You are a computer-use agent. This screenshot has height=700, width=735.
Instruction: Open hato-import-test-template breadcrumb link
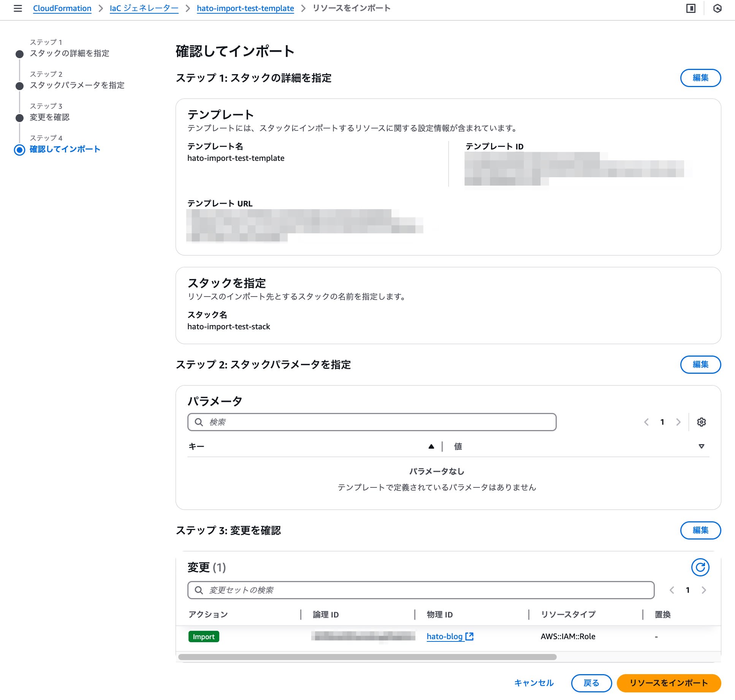click(246, 8)
